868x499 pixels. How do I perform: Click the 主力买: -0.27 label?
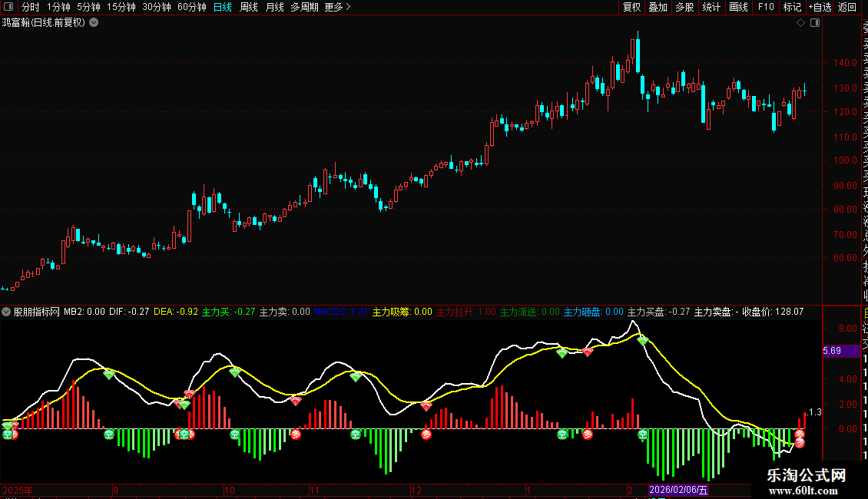(229, 312)
